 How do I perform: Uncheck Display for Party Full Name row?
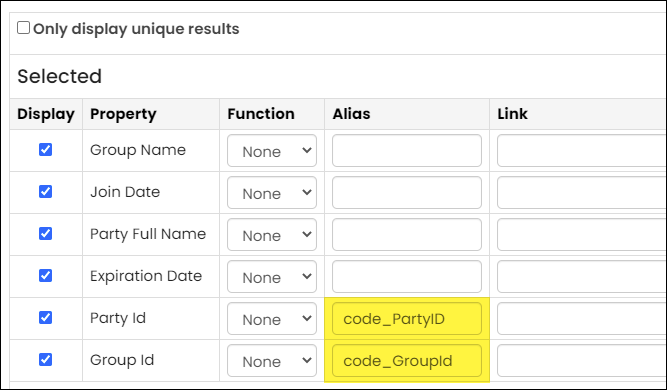[x=46, y=233]
